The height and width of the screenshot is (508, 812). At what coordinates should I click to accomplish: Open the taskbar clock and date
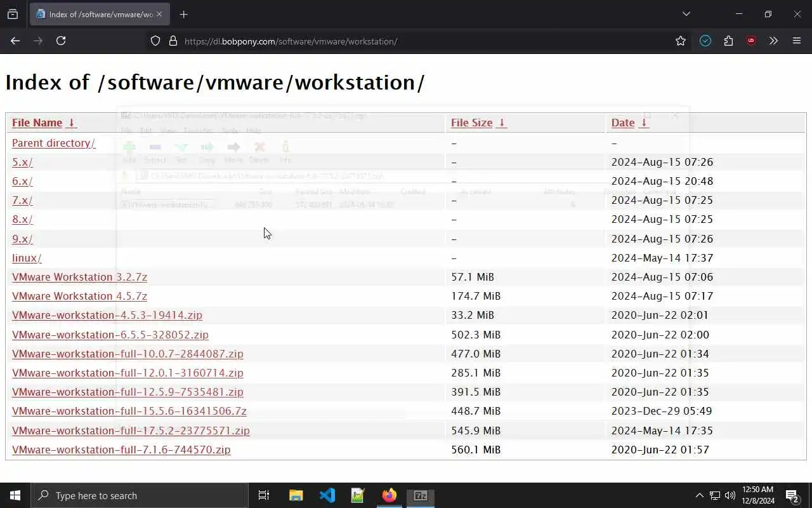click(758, 495)
